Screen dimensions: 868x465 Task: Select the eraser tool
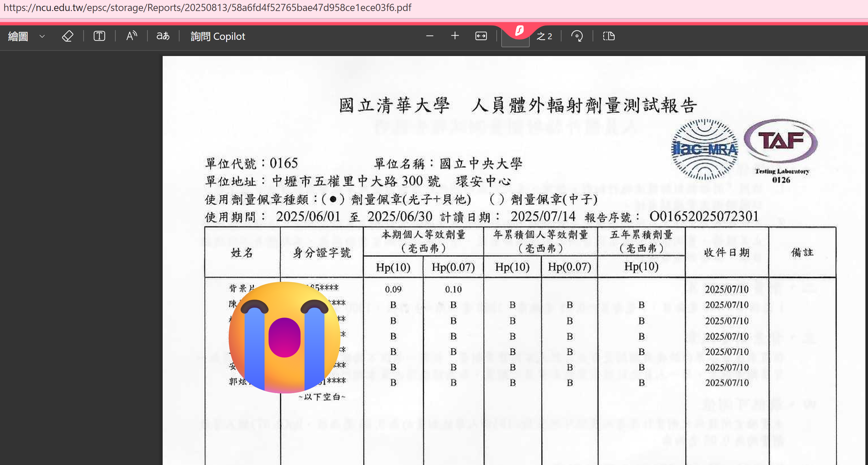click(x=67, y=36)
